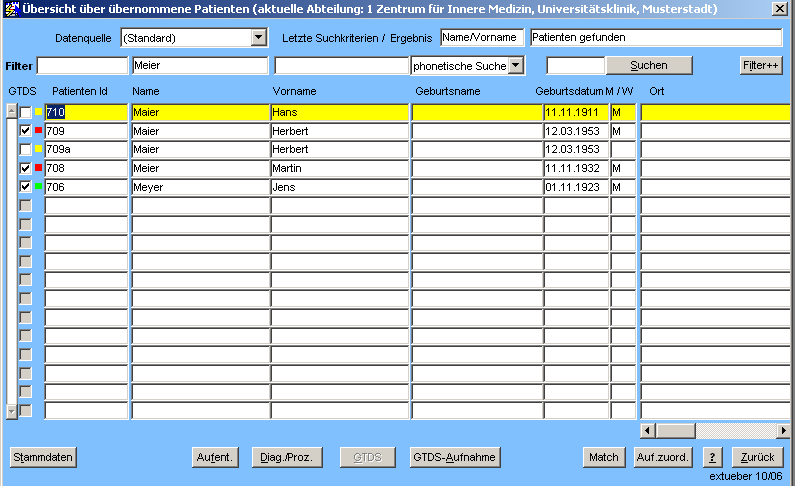Click the GTDS-Aufnahme button
The image size is (795, 486).
pyautogui.click(x=454, y=457)
